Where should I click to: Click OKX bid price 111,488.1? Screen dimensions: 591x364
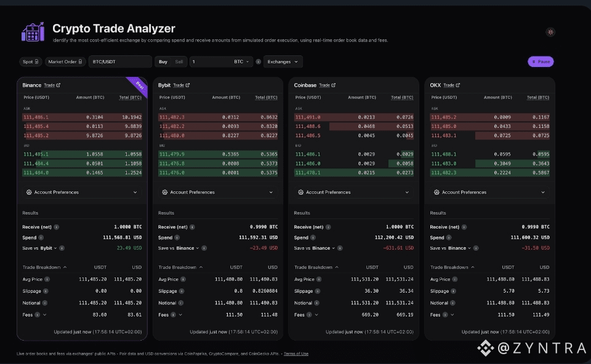(444, 154)
